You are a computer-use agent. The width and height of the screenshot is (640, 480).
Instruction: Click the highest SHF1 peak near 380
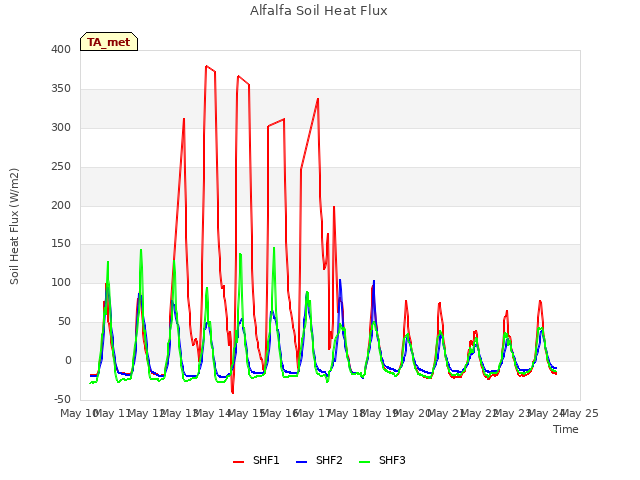(207, 66)
